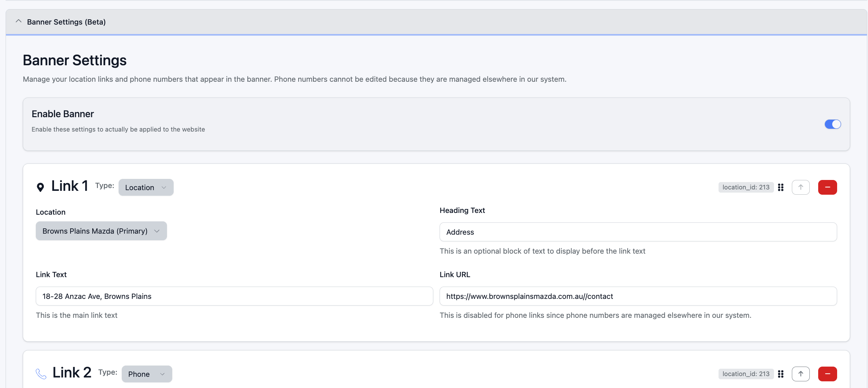Remove Link 1 with red minus button
This screenshot has width=868, height=388.
[827, 187]
